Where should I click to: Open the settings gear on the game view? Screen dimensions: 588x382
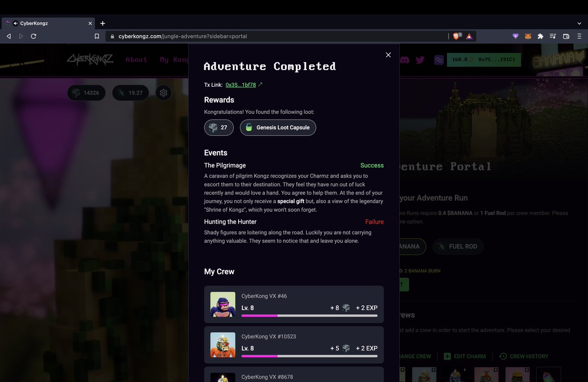tap(164, 93)
